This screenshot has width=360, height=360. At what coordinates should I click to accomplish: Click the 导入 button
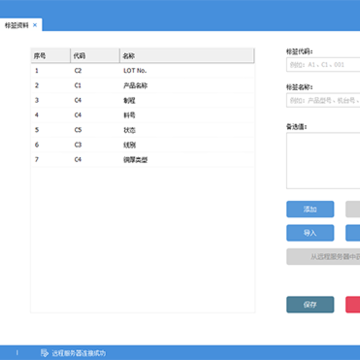pyautogui.click(x=310, y=233)
